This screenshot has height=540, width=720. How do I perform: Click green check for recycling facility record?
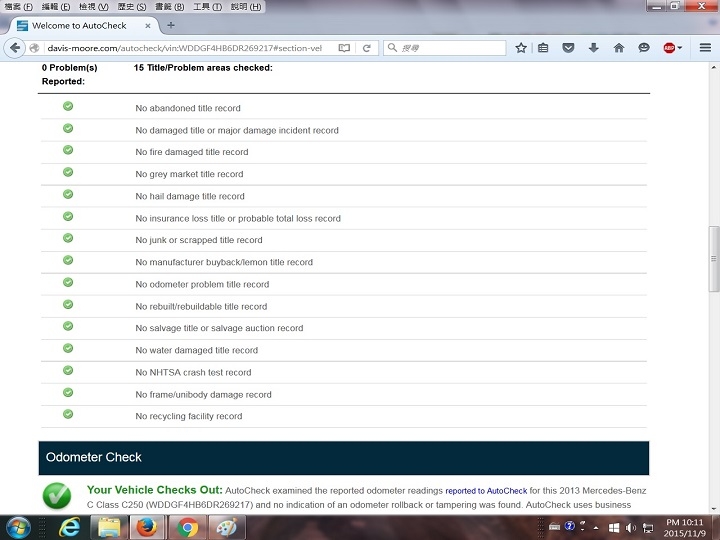(x=68, y=414)
